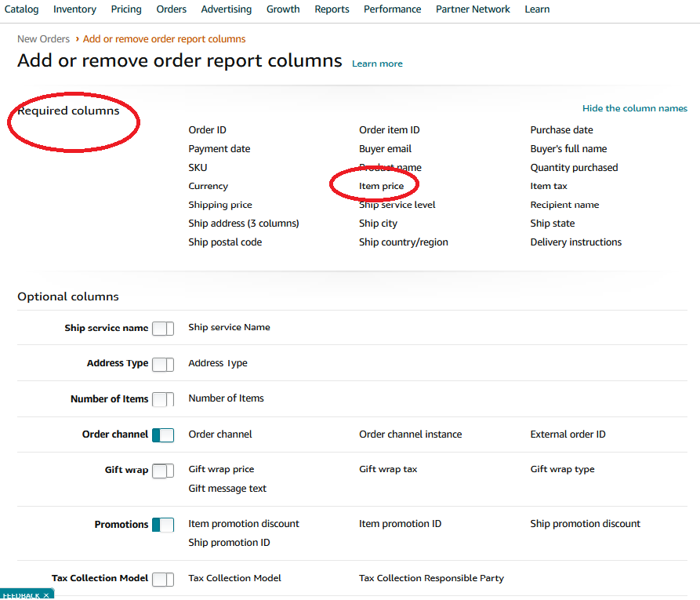This screenshot has height=600, width=700.
Task: Open the Partner Network menu
Action: point(473,9)
